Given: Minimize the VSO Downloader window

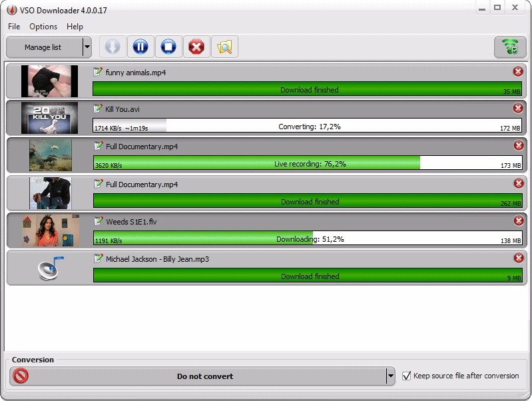Looking at the screenshot, I should (482, 9).
